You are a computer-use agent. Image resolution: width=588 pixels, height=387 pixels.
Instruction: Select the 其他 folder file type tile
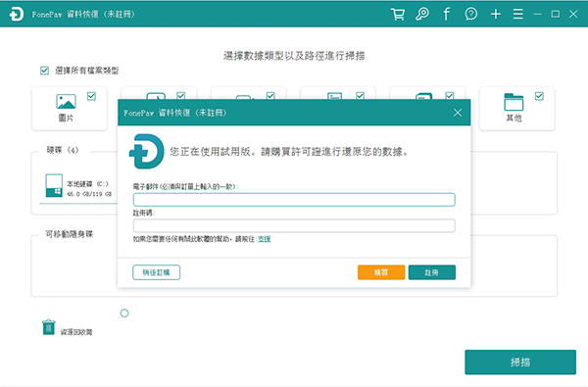point(517,109)
